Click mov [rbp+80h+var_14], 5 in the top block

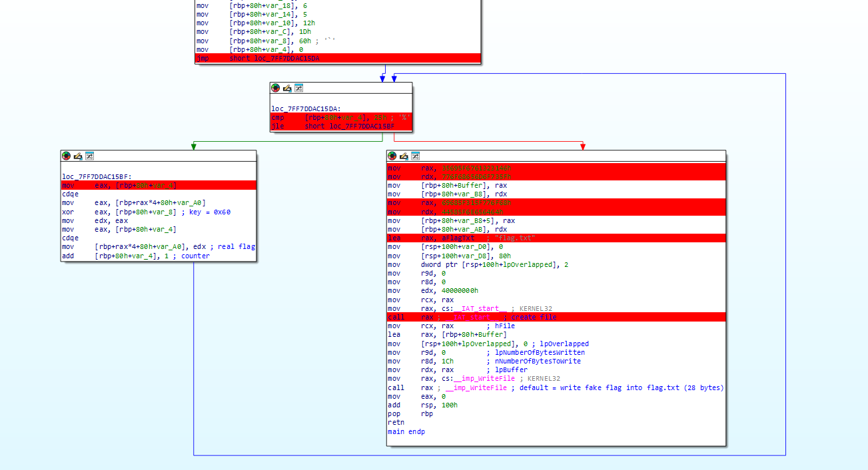(x=252, y=14)
